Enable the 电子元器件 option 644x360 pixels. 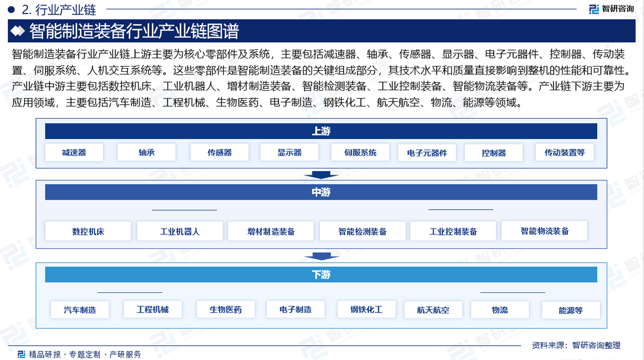(427, 152)
